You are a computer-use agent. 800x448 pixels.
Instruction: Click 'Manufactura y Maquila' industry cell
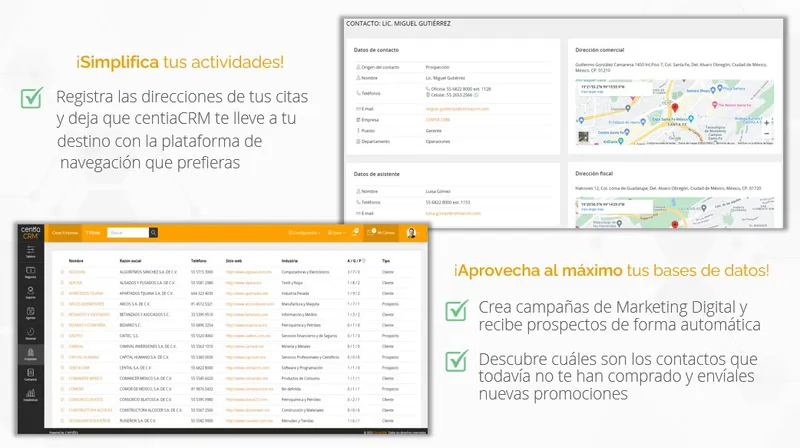(x=300, y=304)
